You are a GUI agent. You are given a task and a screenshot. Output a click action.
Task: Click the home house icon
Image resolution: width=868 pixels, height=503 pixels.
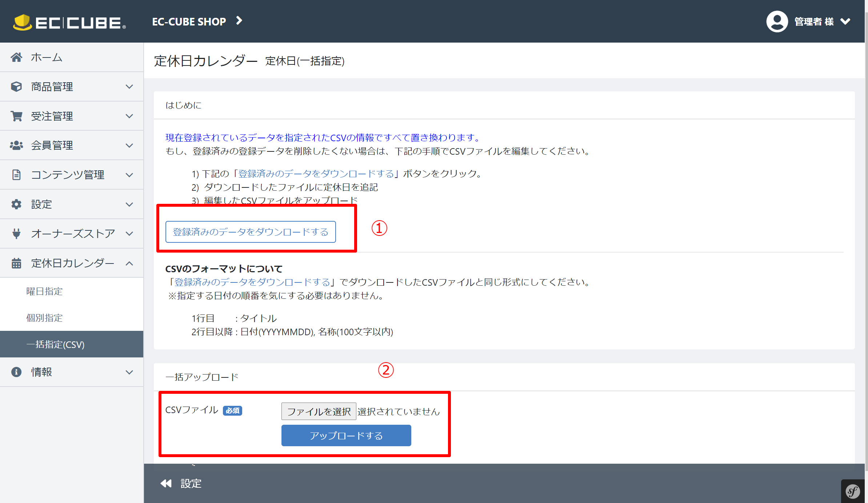tap(16, 57)
